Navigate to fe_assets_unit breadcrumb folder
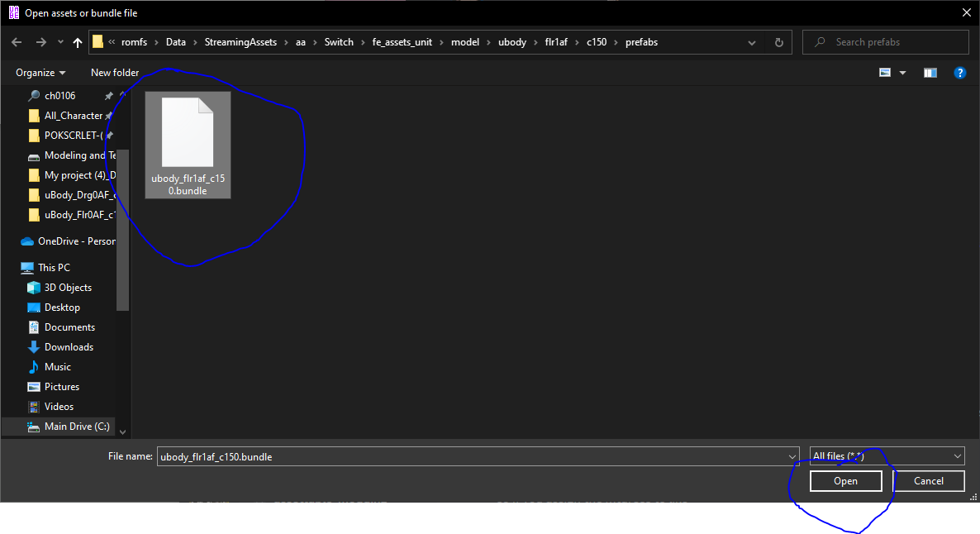The image size is (980, 534). click(x=402, y=42)
